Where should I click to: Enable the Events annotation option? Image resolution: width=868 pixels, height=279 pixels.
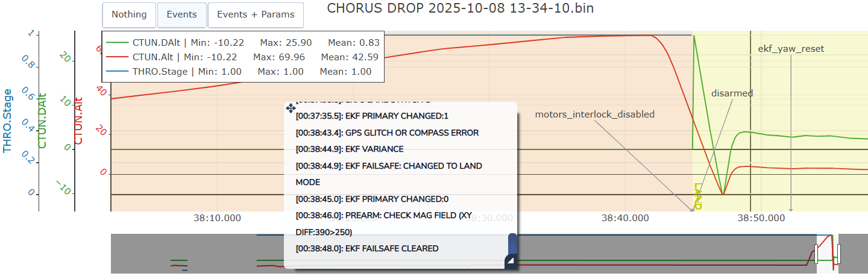click(x=181, y=14)
